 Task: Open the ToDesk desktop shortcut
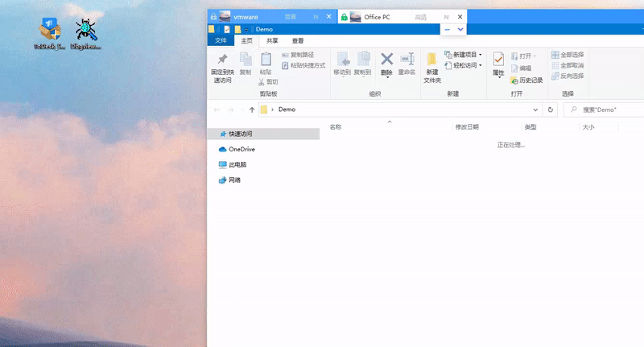coord(50,34)
